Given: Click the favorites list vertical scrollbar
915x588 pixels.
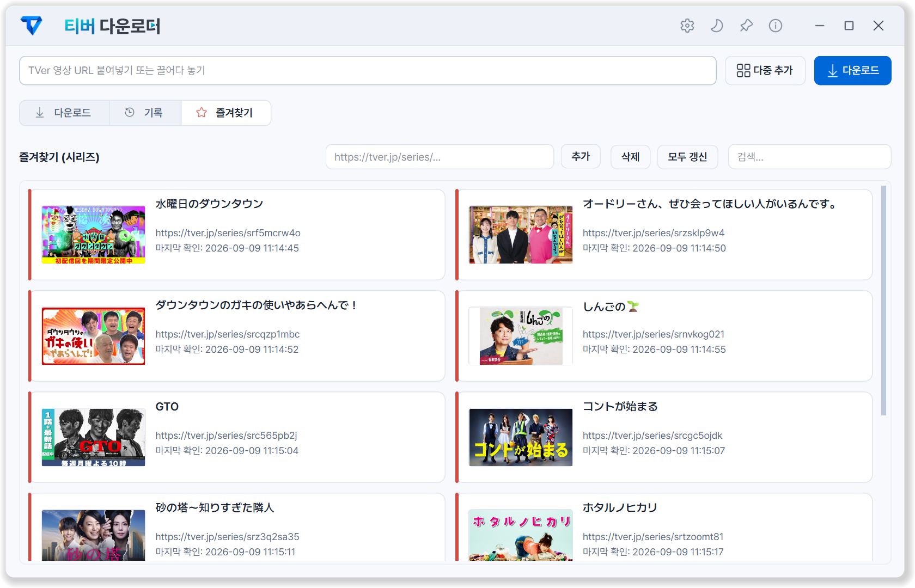Looking at the screenshot, I should point(883,301).
